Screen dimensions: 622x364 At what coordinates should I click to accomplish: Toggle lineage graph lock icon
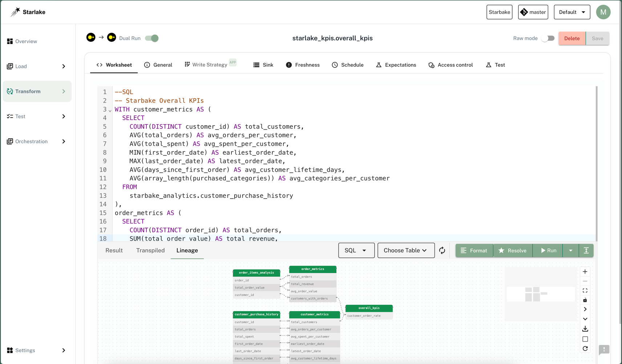pos(585,300)
